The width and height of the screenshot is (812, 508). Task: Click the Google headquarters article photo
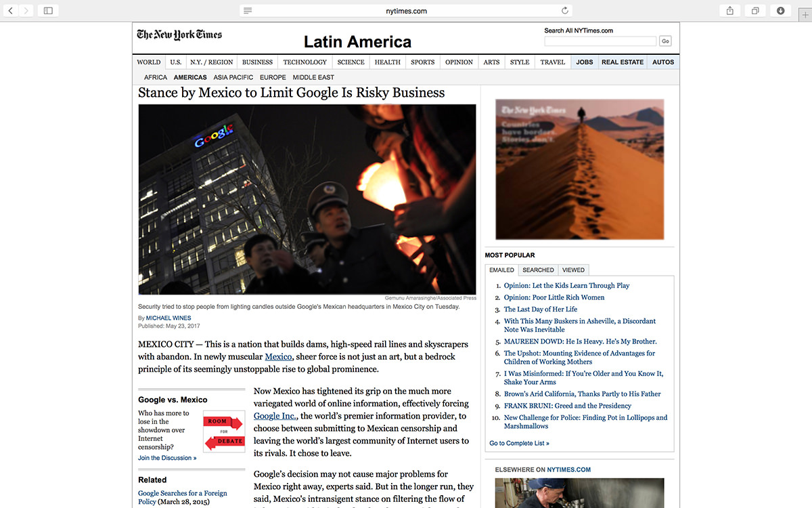pos(307,199)
